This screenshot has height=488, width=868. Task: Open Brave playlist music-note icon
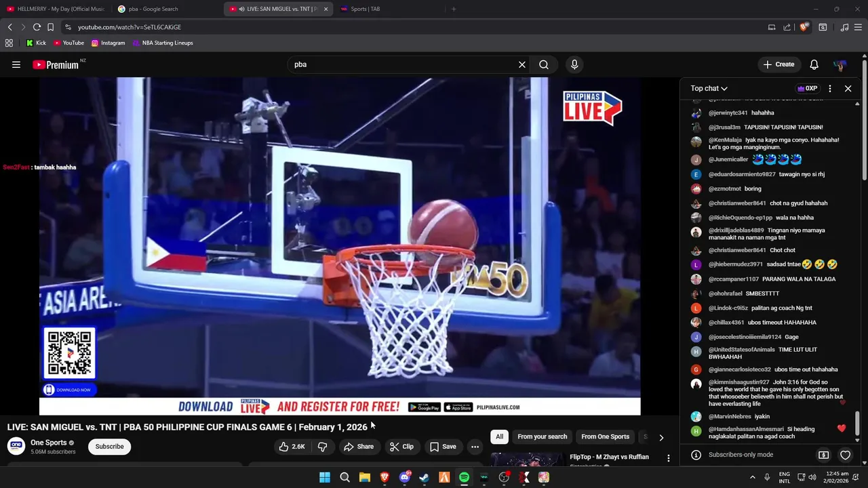[x=844, y=27]
